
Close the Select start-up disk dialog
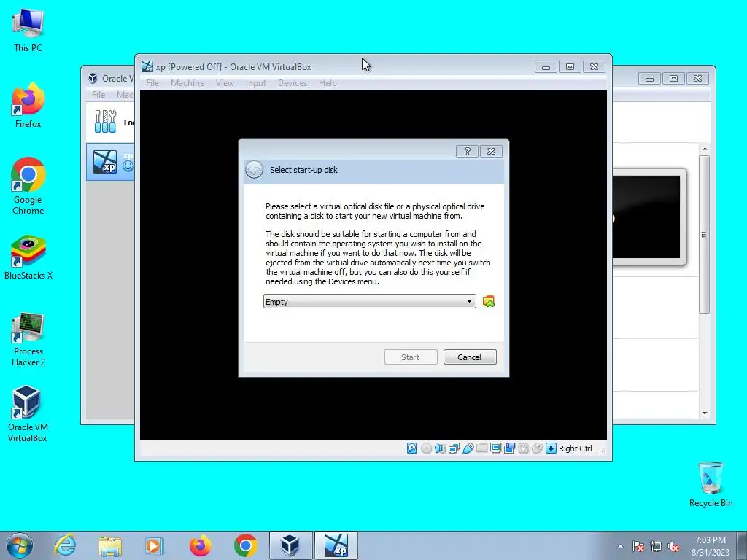click(491, 152)
